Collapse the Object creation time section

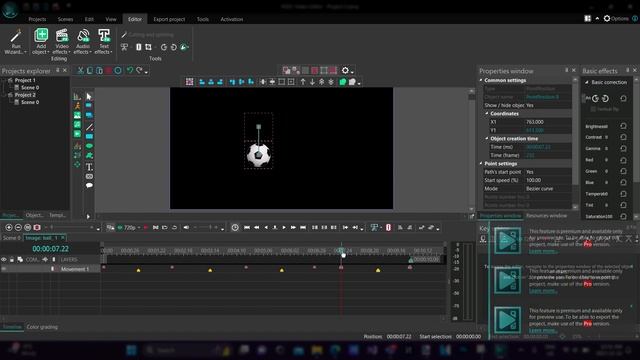(487, 138)
